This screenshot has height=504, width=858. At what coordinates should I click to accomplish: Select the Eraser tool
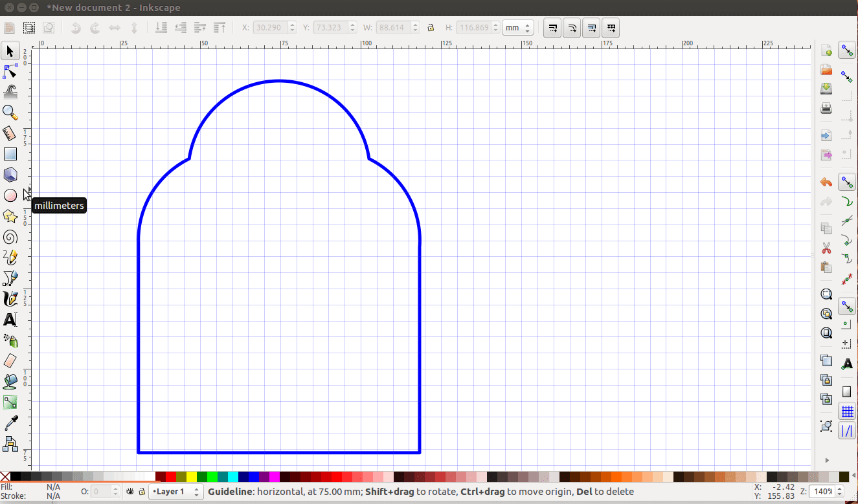[x=10, y=361]
